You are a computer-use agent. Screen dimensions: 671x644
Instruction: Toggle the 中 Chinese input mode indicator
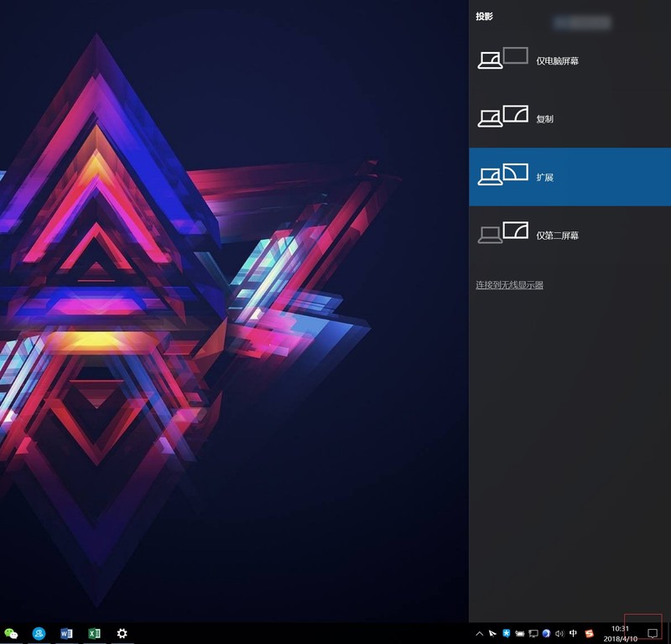573,633
